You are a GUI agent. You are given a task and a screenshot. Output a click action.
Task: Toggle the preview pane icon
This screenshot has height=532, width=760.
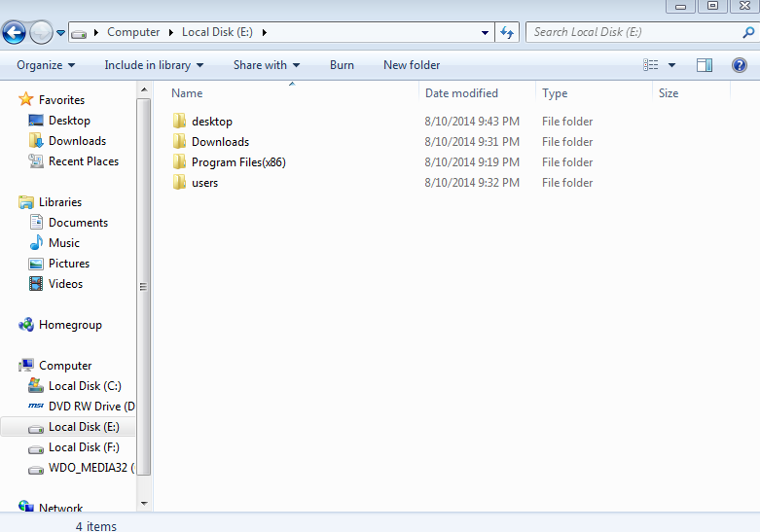705,65
